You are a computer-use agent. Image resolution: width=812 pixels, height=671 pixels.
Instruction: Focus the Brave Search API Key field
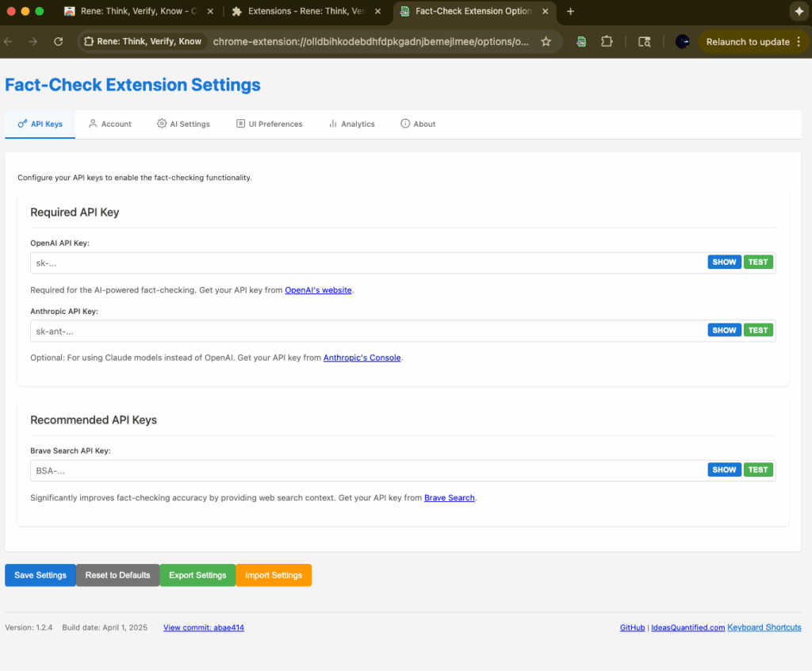pos(365,470)
